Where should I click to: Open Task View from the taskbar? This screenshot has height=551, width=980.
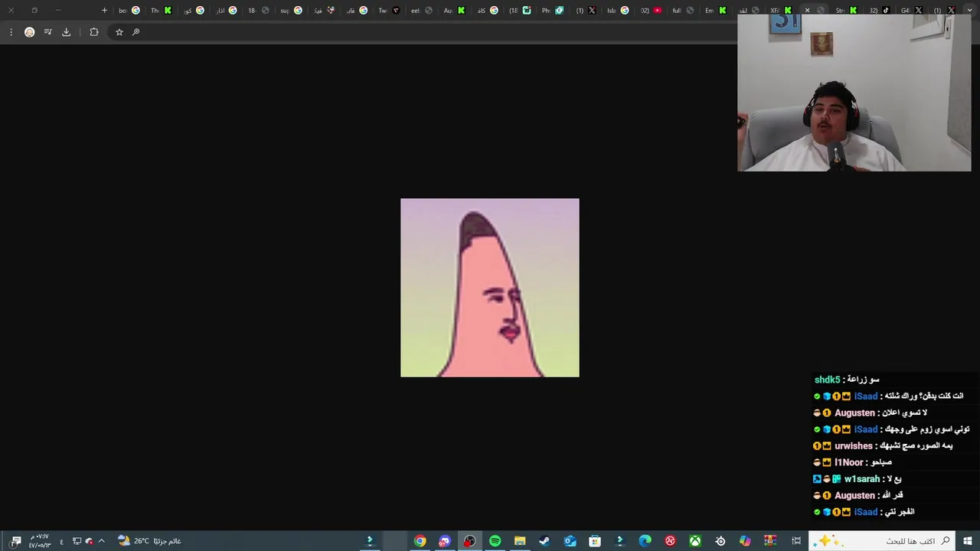tap(796, 541)
